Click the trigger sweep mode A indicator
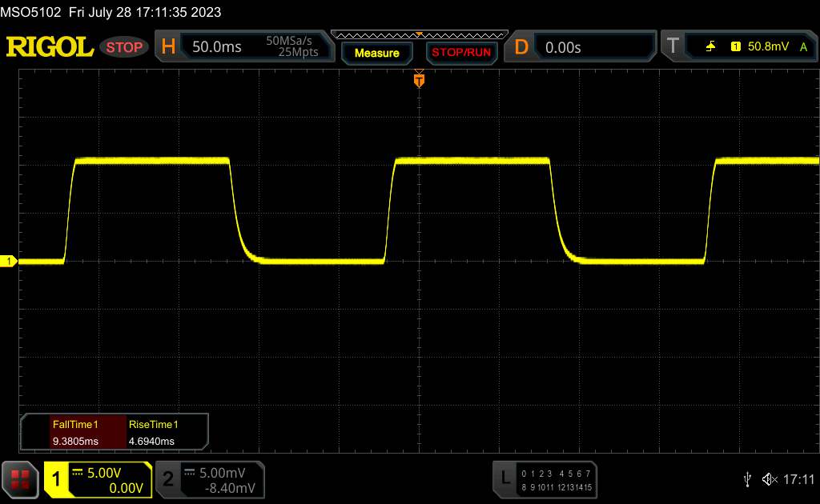This screenshot has width=820, height=504. click(x=803, y=47)
